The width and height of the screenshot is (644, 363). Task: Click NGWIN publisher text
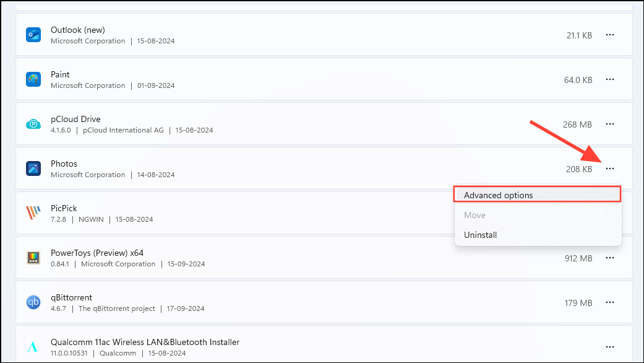[x=91, y=219]
